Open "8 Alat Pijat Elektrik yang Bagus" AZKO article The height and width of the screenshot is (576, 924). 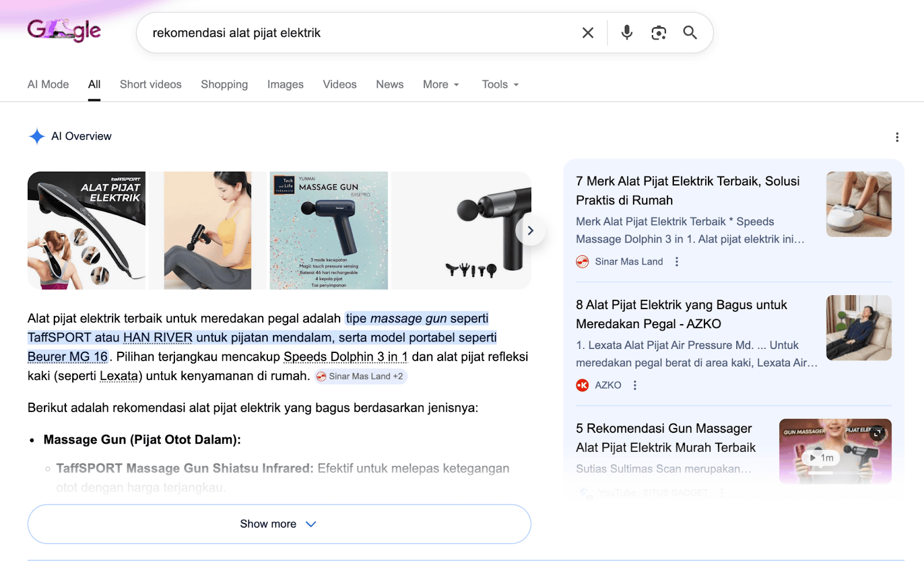click(681, 314)
